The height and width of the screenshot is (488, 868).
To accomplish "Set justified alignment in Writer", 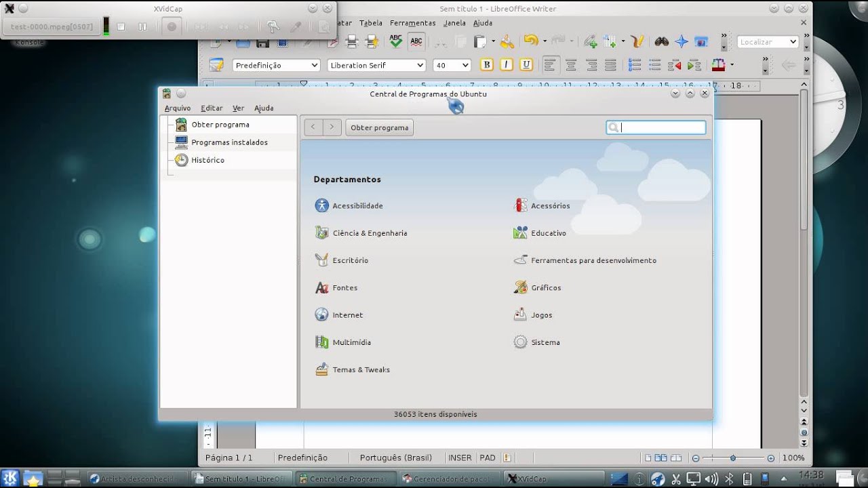I will point(610,65).
